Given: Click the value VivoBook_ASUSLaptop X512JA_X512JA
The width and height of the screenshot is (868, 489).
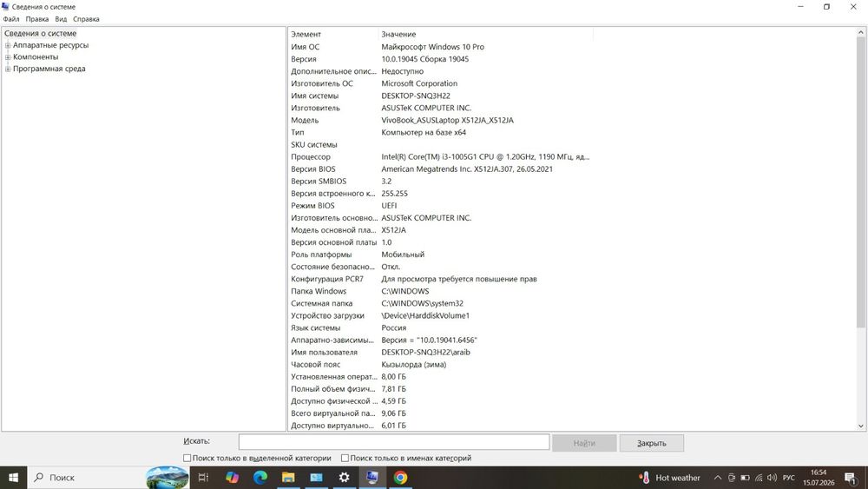Looking at the screenshot, I should (x=447, y=120).
